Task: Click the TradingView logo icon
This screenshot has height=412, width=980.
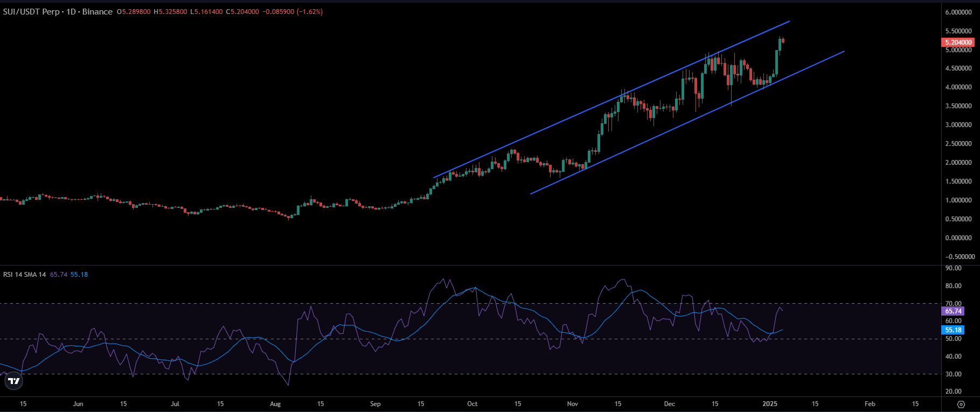Action: (13, 381)
